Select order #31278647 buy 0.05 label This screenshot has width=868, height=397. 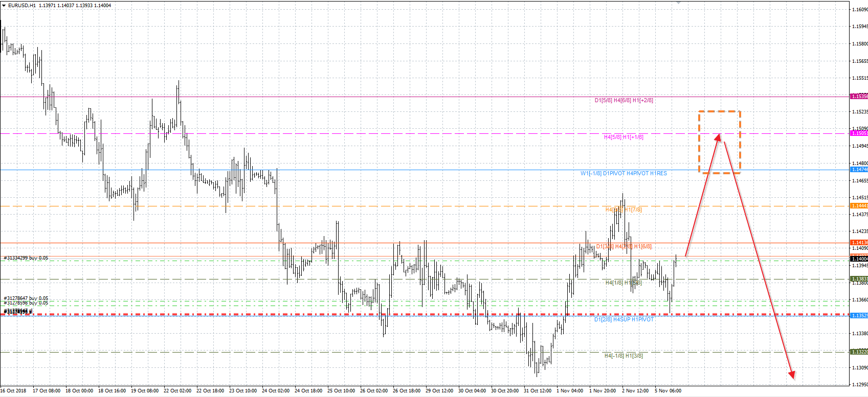[x=26, y=298]
